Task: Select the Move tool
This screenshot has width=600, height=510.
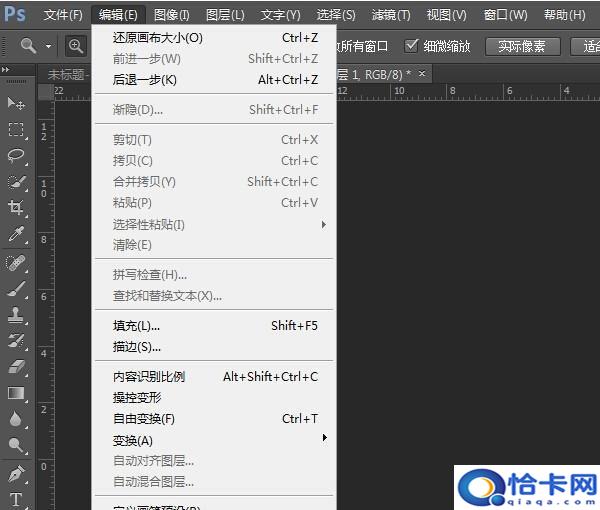Action: [x=16, y=103]
